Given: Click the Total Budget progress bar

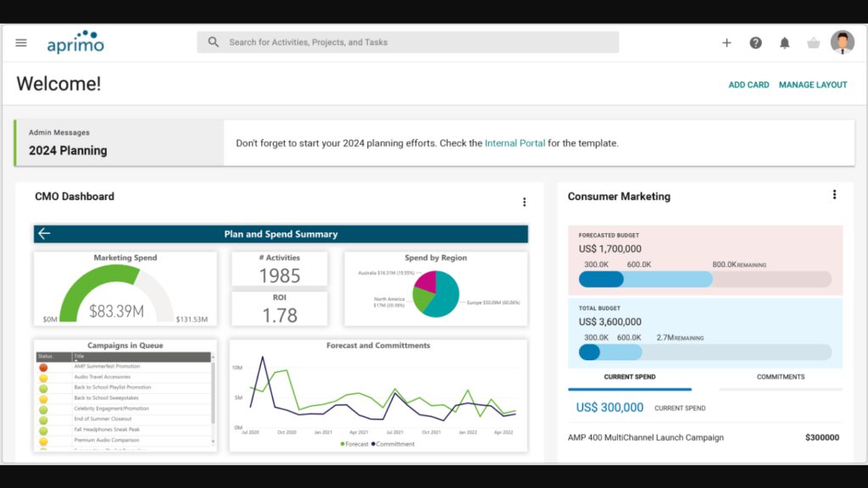Looking at the screenshot, I should 704,352.
